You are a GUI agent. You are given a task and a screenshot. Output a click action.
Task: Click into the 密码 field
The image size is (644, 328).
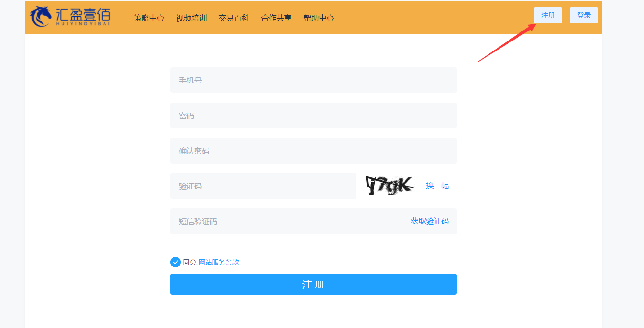[313, 115]
